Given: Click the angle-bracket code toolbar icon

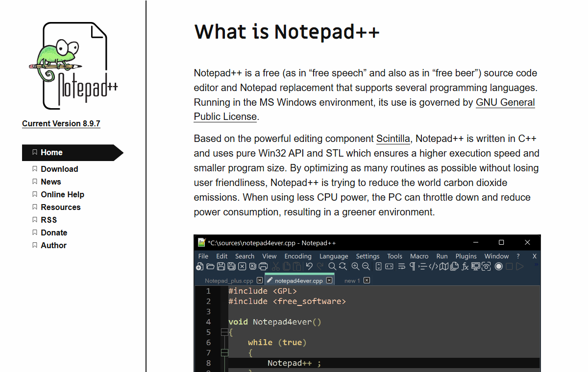Looking at the screenshot, I should (x=433, y=266).
